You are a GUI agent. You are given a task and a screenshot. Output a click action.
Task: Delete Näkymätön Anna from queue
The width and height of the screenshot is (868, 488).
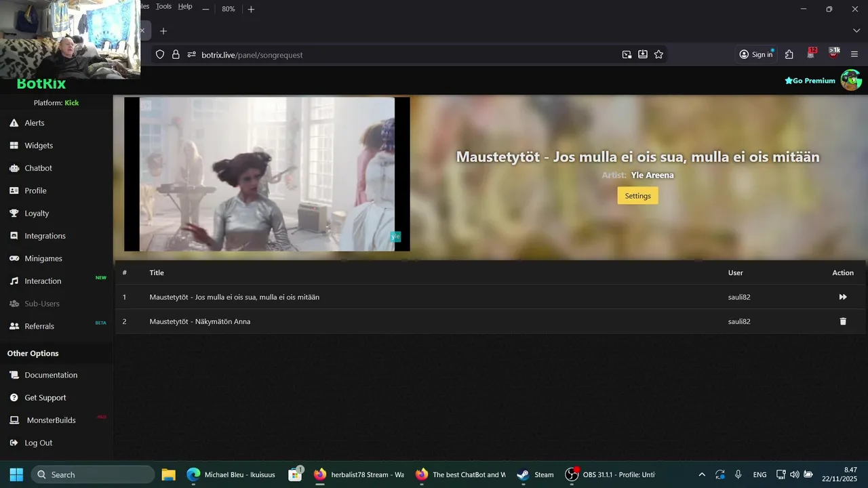[843, 321]
